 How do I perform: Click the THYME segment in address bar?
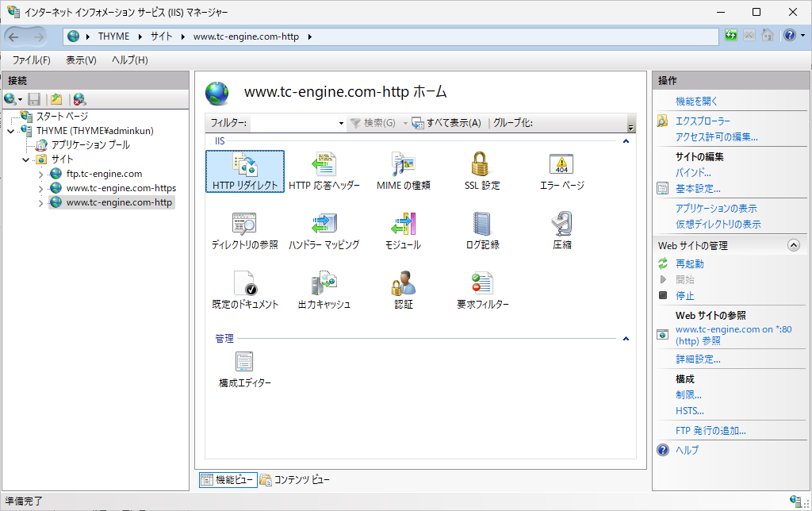(113, 36)
